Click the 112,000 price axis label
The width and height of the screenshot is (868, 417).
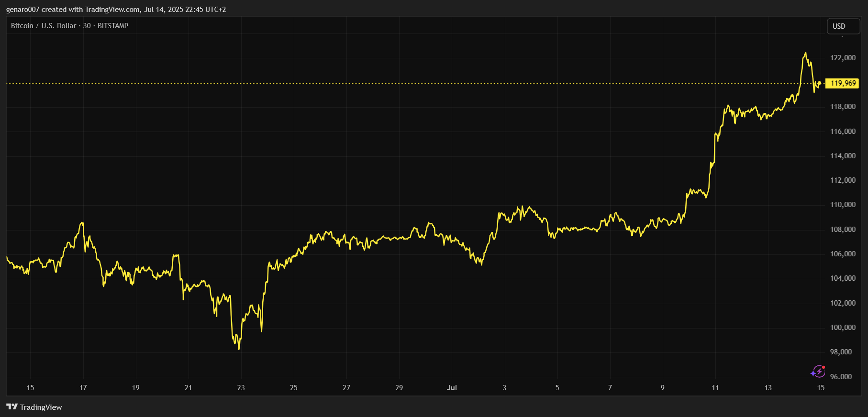(x=843, y=180)
